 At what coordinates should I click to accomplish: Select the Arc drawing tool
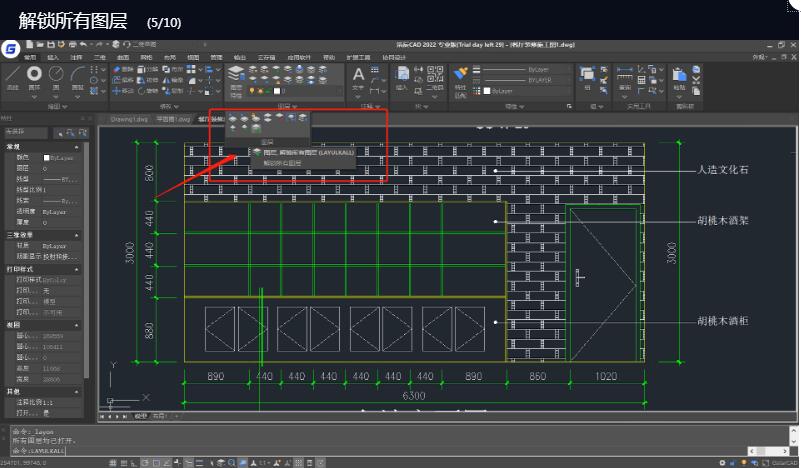pyautogui.click(x=77, y=76)
